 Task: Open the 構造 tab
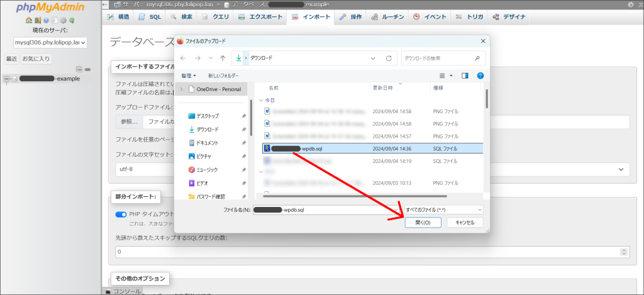[x=118, y=17]
